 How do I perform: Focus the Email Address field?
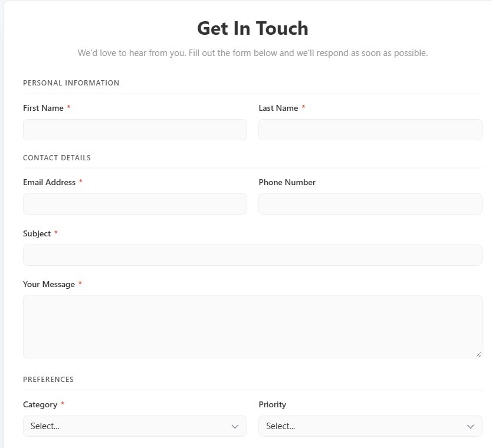click(x=135, y=204)
